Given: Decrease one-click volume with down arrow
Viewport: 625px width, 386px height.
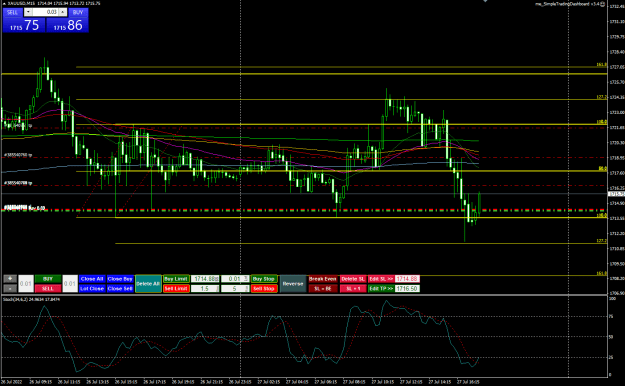Looking at the screenshot, I should pos(28,12).
